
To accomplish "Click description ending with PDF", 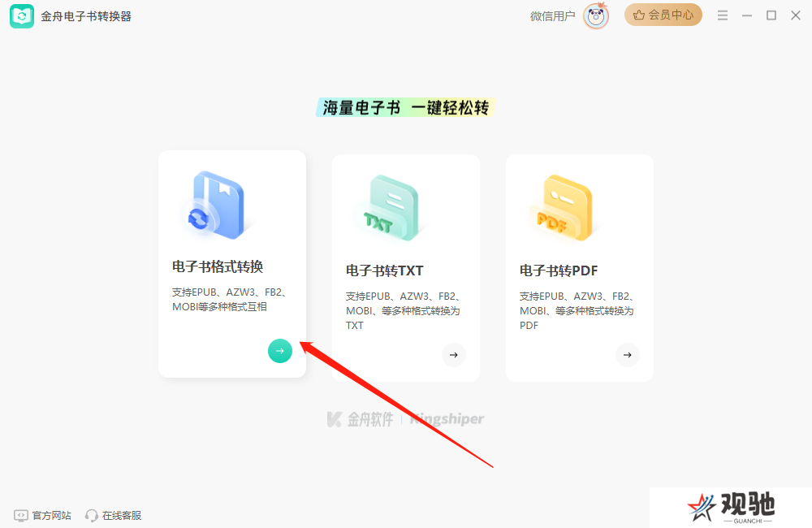I will pyautogui.click(x=577, y=311).
